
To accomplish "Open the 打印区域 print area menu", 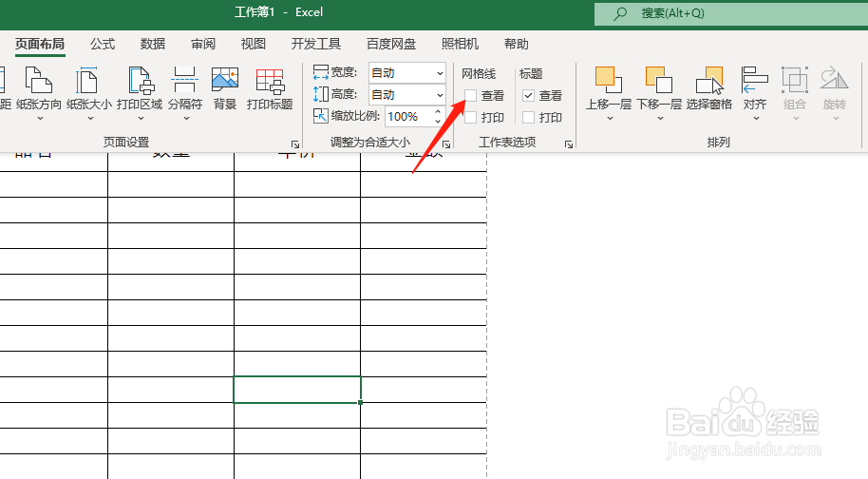I will click(140, 93).
